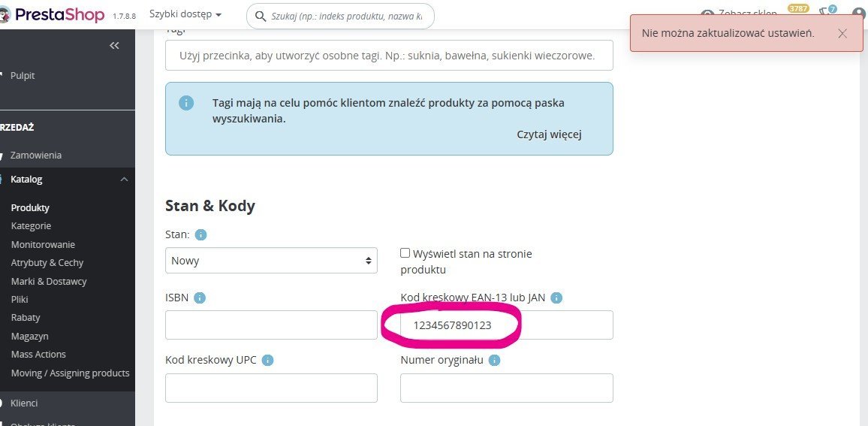
Task: Click the Kod kreskowy UPC input field
Action: click(x=271, y=388)
